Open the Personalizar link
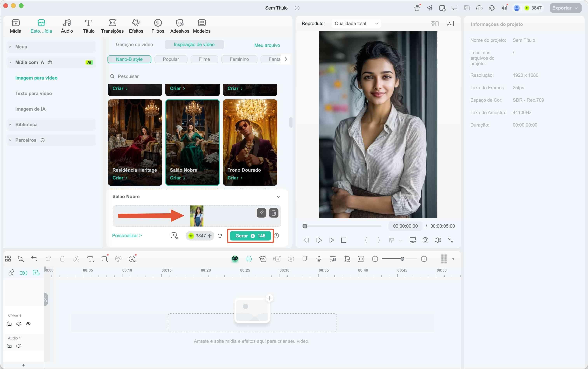 (127, 235)
